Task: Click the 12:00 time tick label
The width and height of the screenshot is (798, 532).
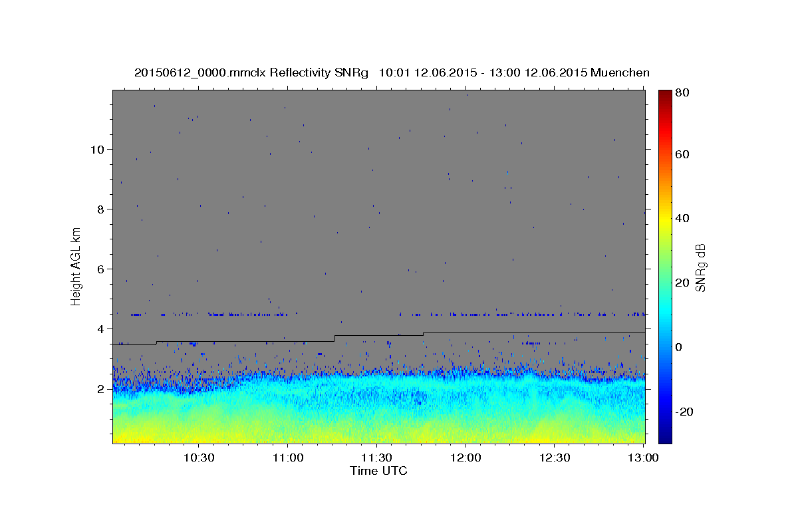Action: coord(465,458)
